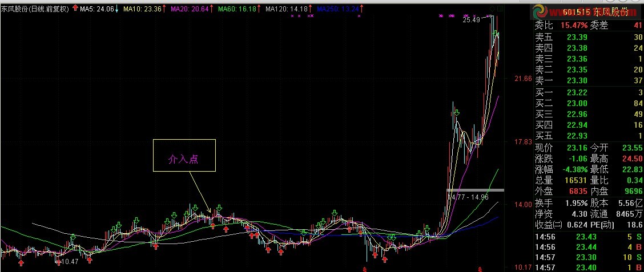Select the MA5: 24.06 indicator label
Image resolution: width=644 pixels, height=272 pixels.
tap(97, 8)
